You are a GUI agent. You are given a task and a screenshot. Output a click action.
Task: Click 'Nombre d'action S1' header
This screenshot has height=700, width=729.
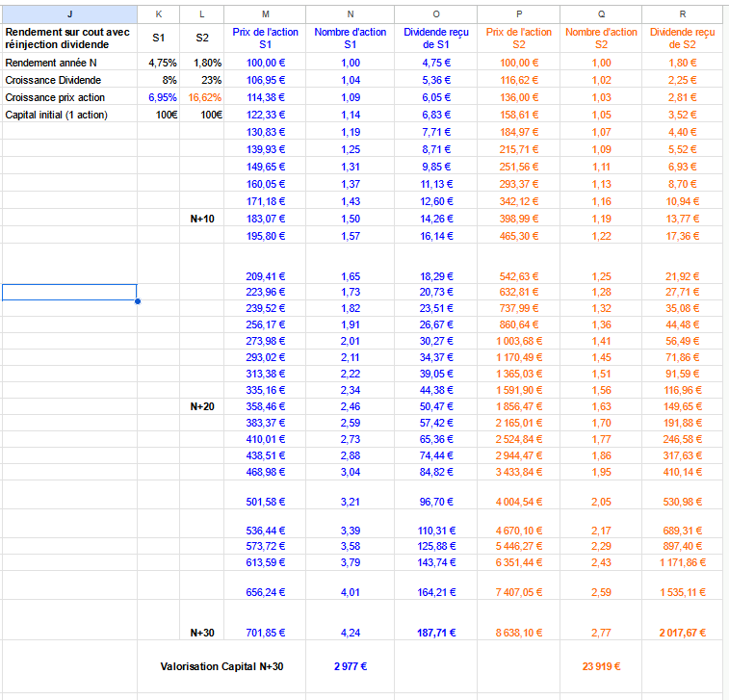click(351, 39)
